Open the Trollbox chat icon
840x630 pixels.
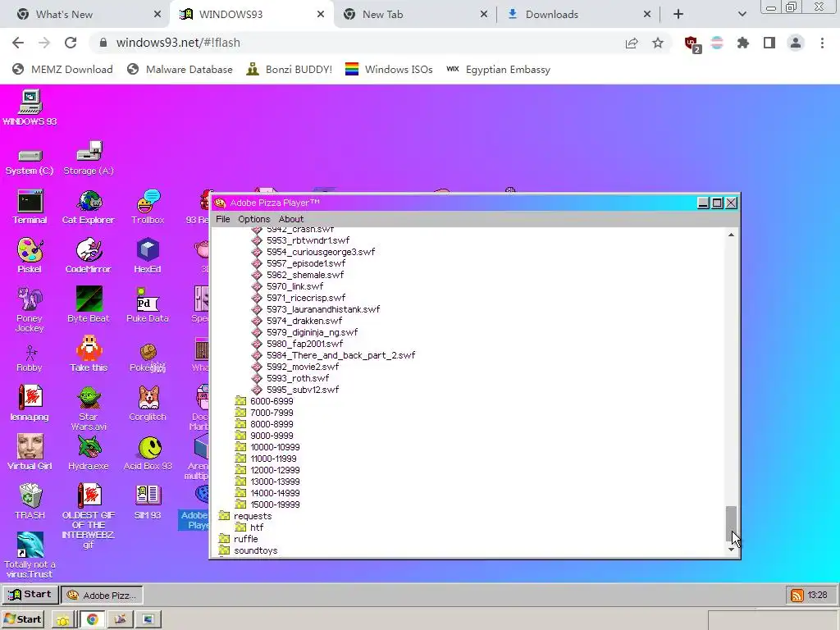pyautogui.click(x=148, y=207)
